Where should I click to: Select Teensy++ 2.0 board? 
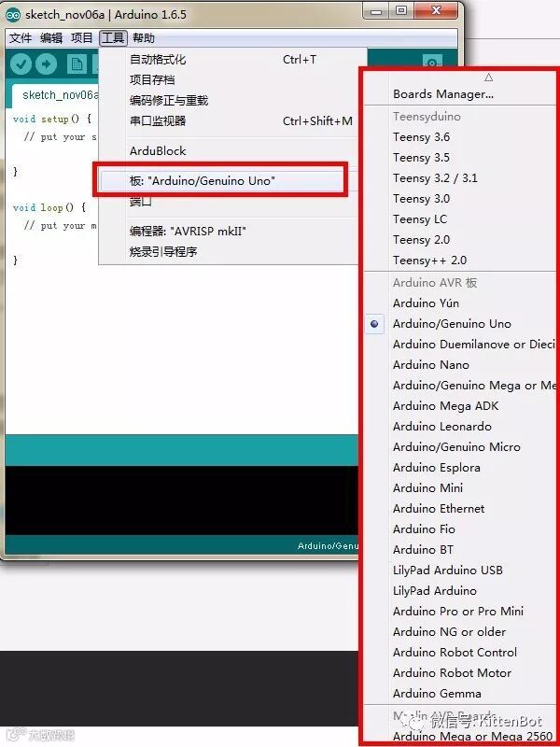460,261
